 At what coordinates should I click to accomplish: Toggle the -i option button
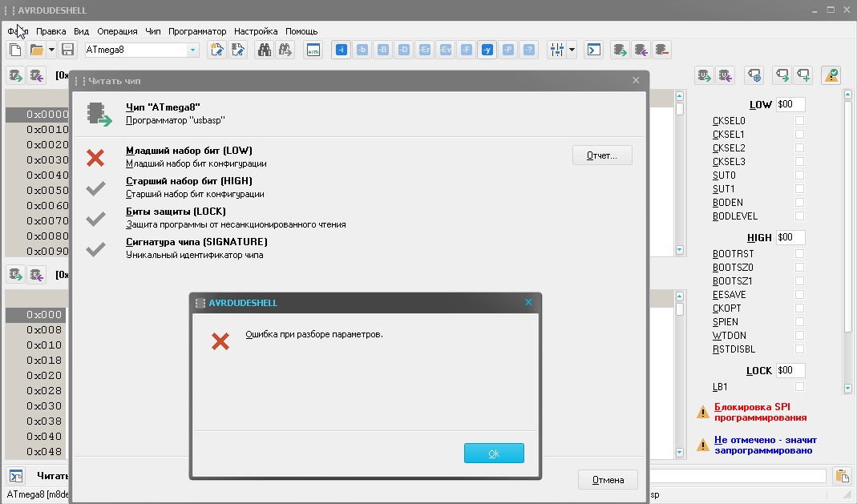click(x=341, y=50)
